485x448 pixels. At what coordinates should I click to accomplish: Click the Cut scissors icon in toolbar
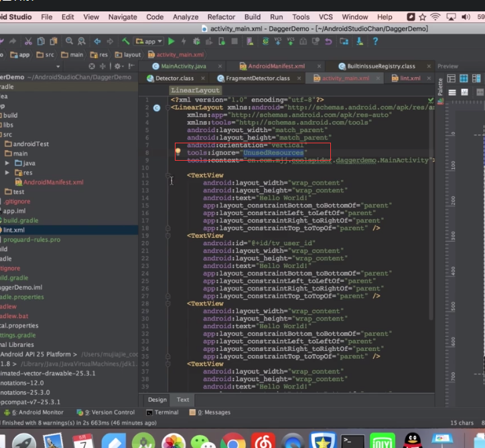coord(28,41)
